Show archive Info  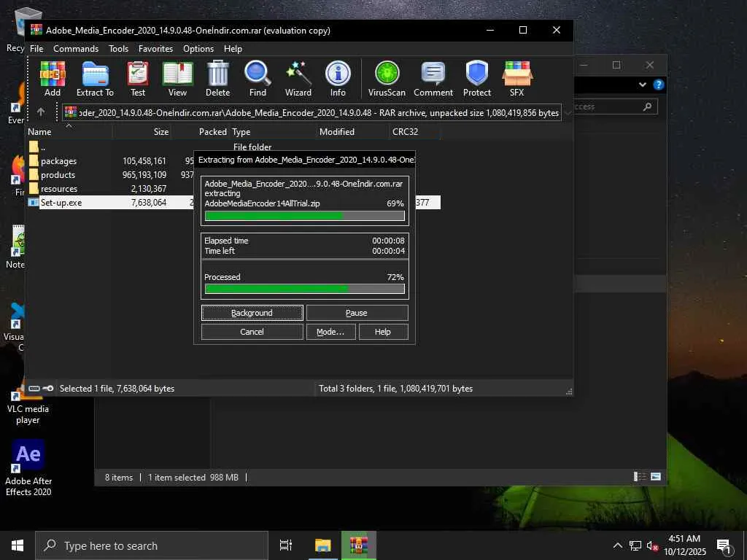tap(338, 79)
